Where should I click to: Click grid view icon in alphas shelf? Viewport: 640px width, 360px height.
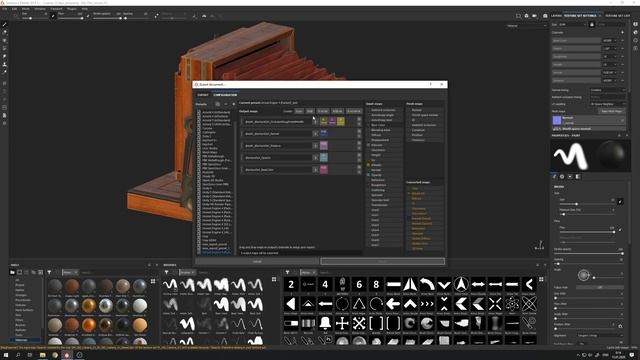coord(541,279)
